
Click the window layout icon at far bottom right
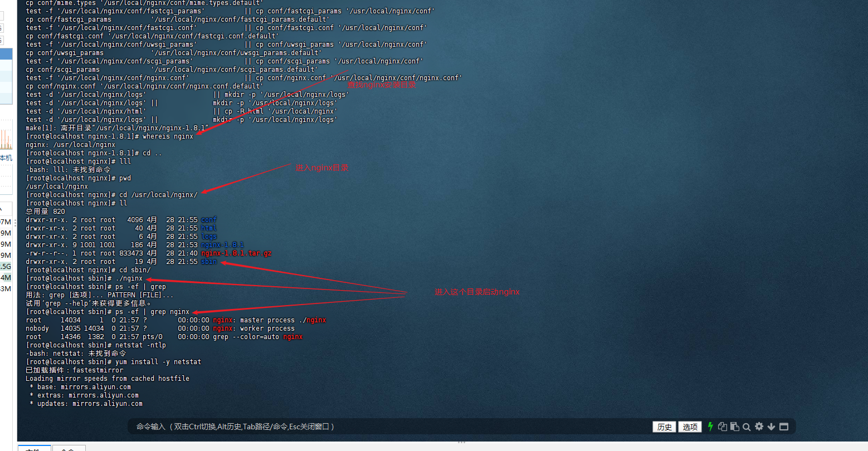[783, 427]
